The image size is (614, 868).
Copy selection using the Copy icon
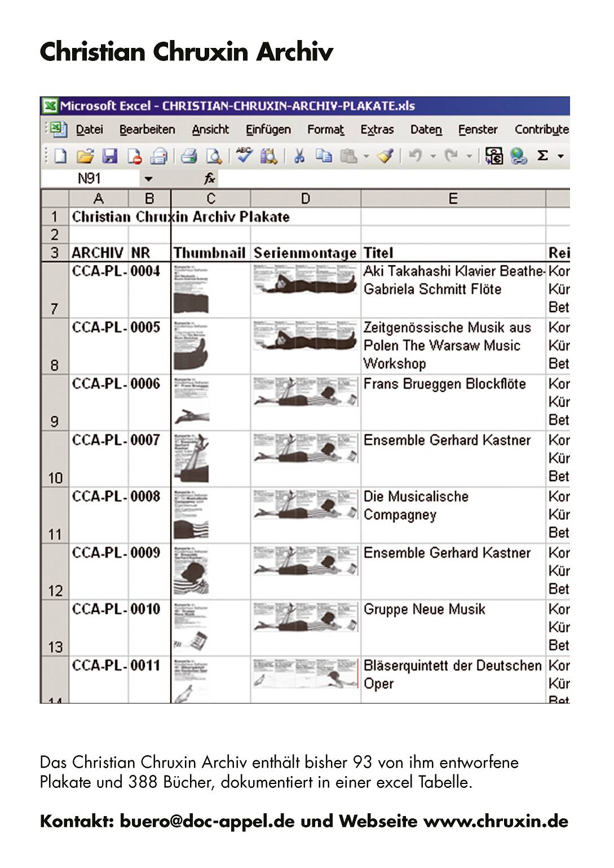pos(324,156)
